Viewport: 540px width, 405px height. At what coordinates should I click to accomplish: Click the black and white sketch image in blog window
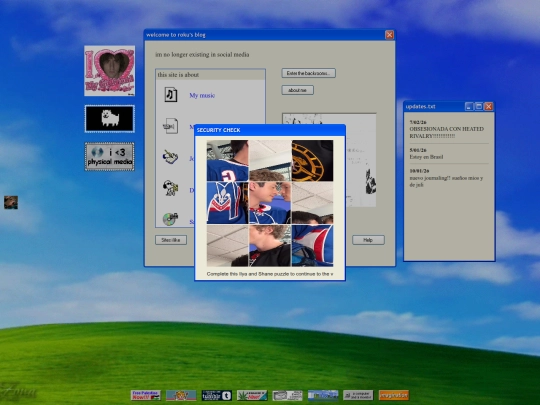pyautogui.click(x=329, y=160)
